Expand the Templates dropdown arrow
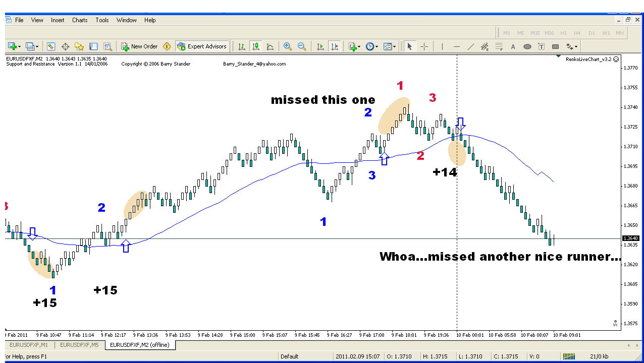Image resolution: width=644 pixels, height=363 pixels. 395,46
